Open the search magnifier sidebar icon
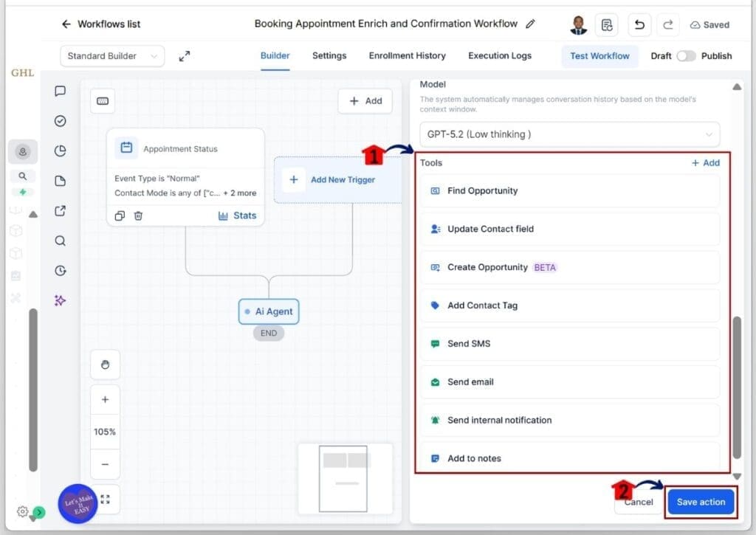The width and height of the screenshot is (756, 535). coord(61,241)
